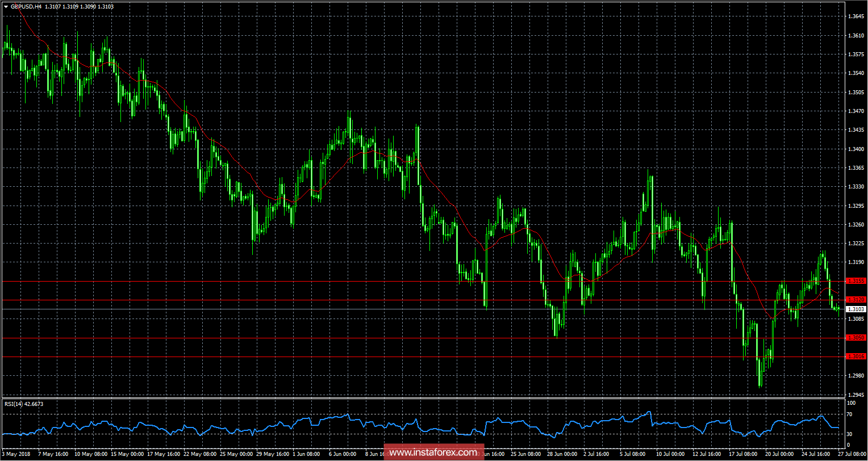Click the 1.3260 price axis value
Screen dimensions: 868x461
tap(856, 225)
